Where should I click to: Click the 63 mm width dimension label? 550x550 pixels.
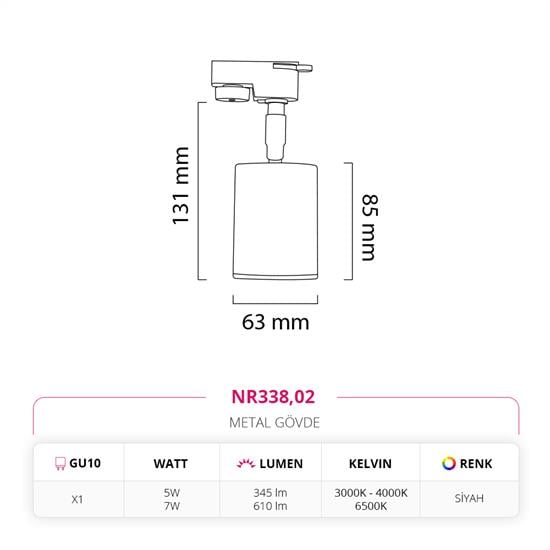click(275, 322)
